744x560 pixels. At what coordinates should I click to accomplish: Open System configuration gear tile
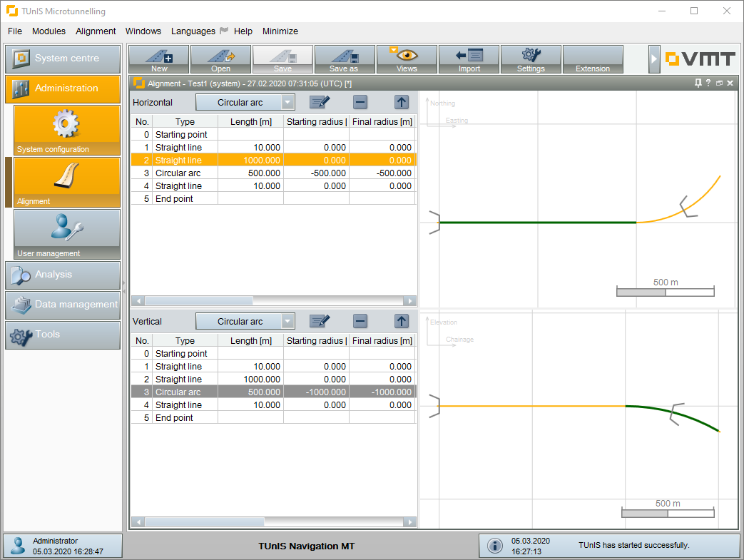[67, 131]
